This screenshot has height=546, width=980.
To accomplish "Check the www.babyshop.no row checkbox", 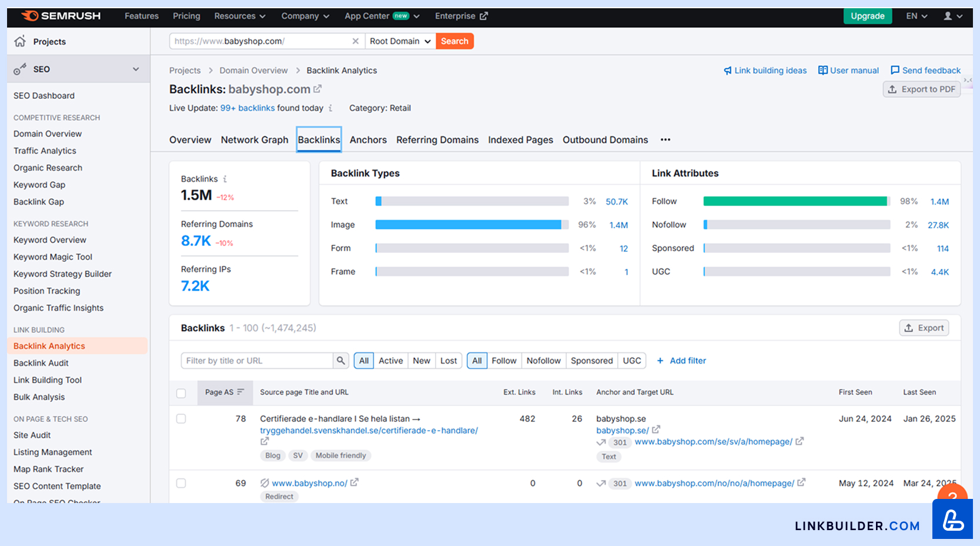I will coord(181,483).
